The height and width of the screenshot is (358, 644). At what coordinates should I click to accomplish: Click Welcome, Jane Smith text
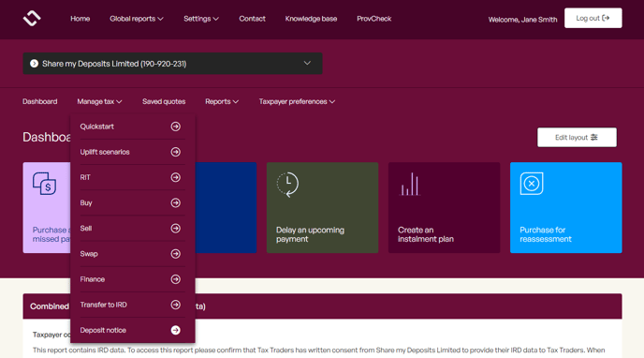click(x=522, y=20)
